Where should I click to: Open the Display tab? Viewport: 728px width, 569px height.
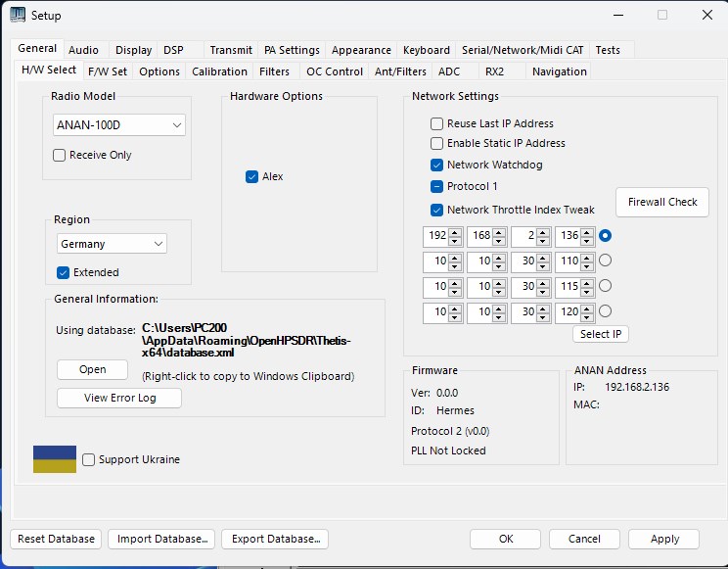tap(133, 50)
